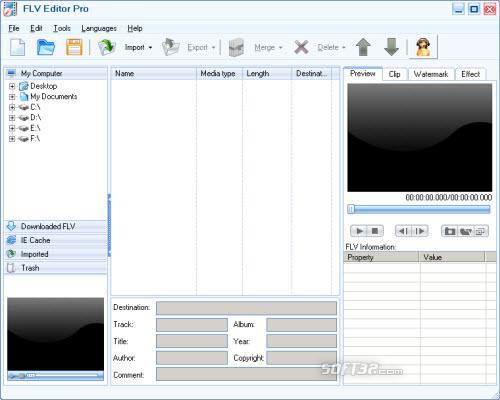Click the Album input field
This screenshot has width=500, height=400.
(x=301, y=325)
